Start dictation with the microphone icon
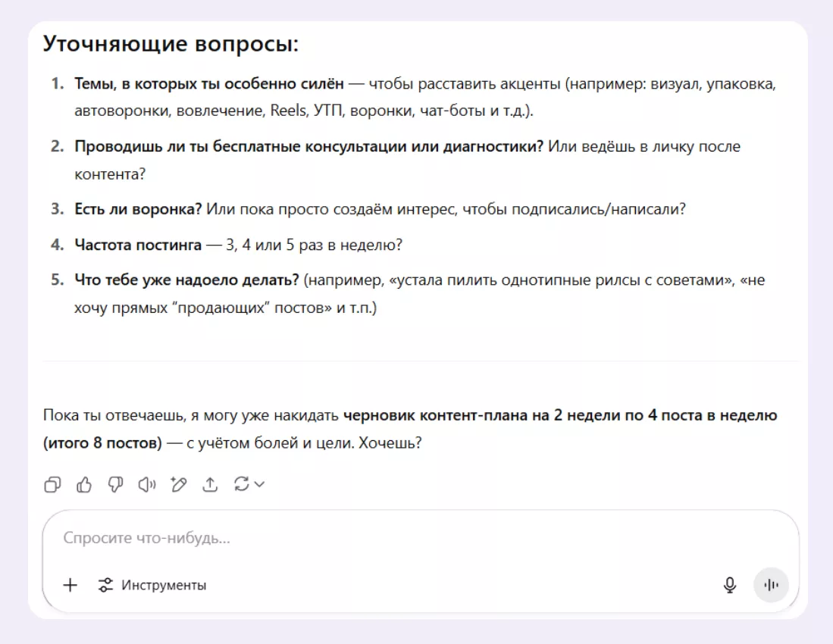833x644 pixels. pyautogui.click(x=730, y=585)
